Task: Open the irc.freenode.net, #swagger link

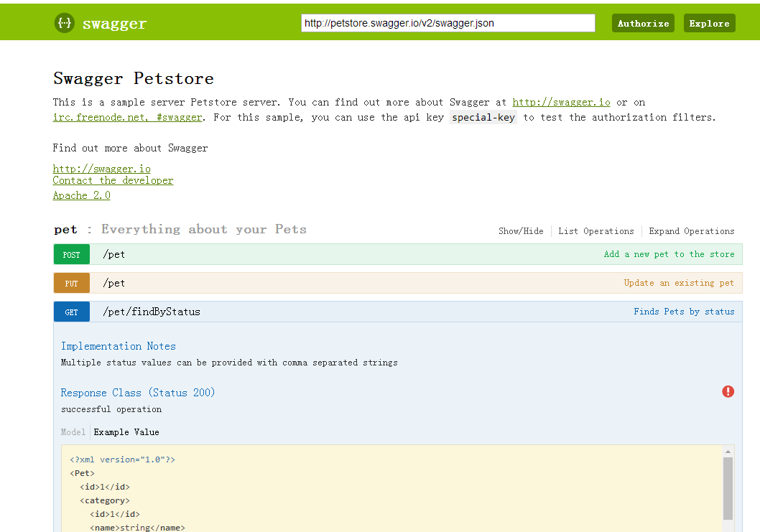Action: pos(127,117)
